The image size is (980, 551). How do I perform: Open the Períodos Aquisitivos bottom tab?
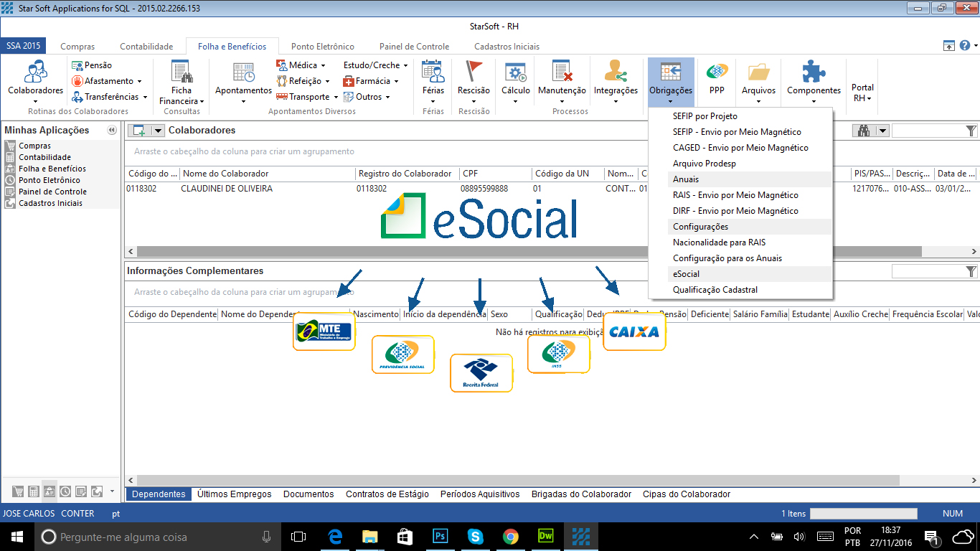pyautogui.click(x=480, y=494)
